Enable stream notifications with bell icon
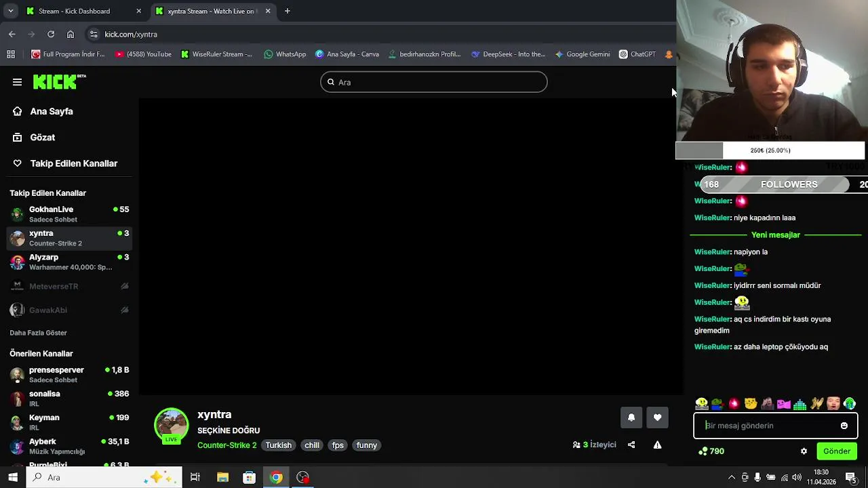Screen dimensions: 868x488 coord(631,418)
